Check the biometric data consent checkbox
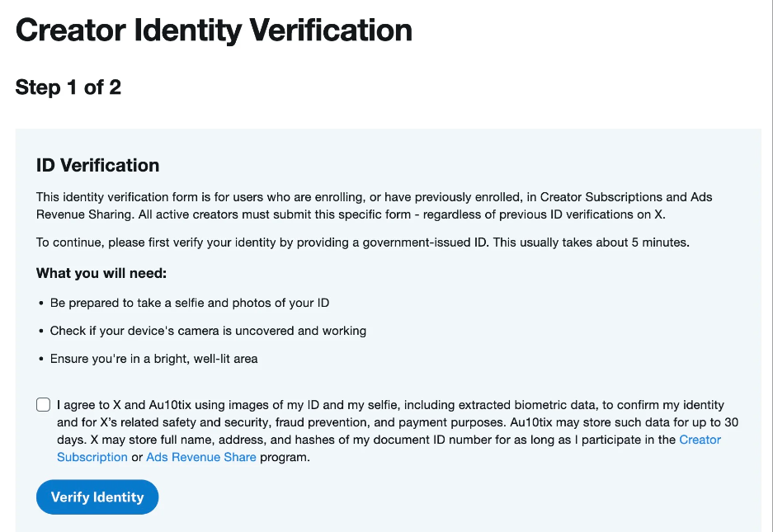Screen dimensions: 773x532 pyautogui.click(x=44, y=405)
